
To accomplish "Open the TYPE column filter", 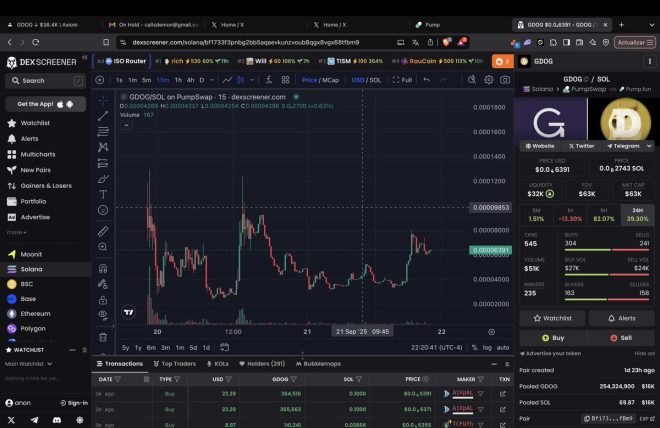I will click(x=177, y=379).
